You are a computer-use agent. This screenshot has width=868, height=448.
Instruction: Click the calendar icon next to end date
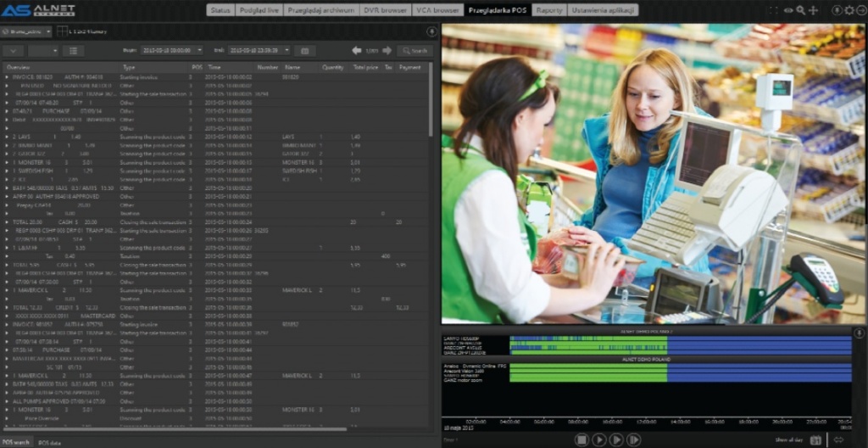[x=305, y=51]
